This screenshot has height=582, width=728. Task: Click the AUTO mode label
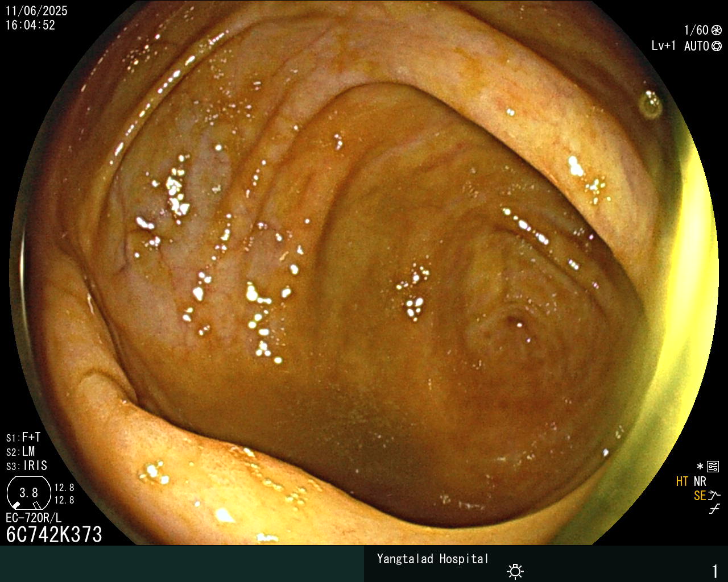coord(697,46)
